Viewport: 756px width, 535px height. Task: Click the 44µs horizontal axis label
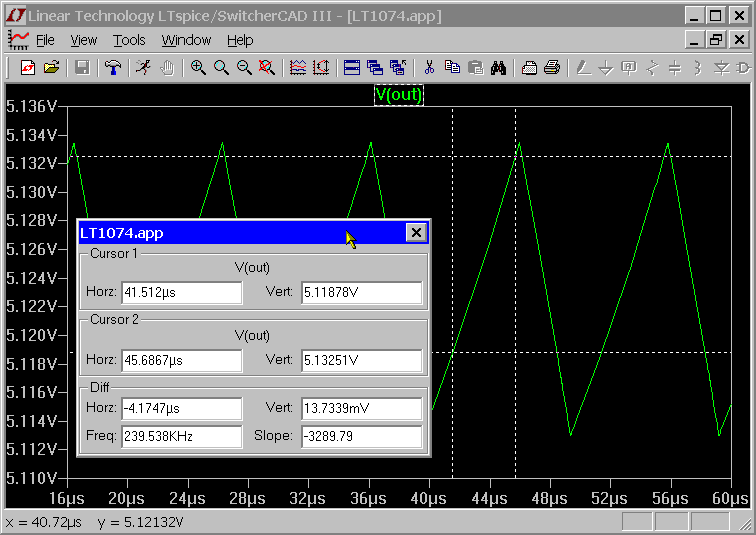pyautogui.click(x=489, y=498)
